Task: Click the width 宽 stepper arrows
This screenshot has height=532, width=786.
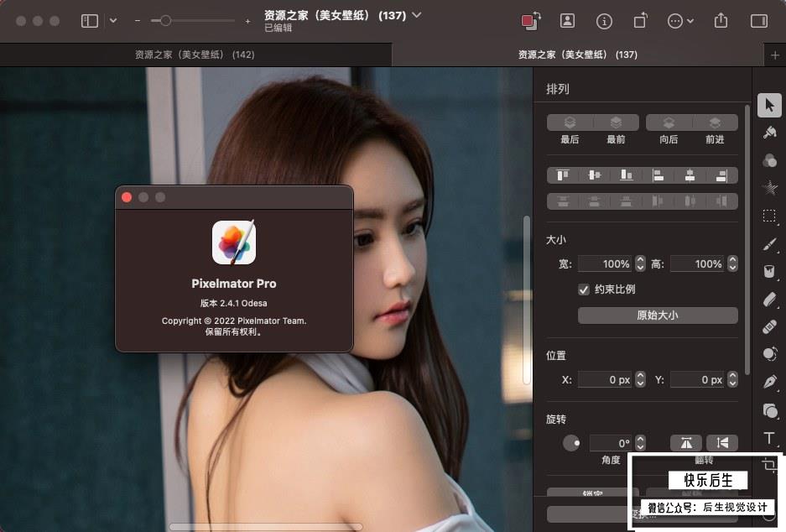Action: coord(640,263)
